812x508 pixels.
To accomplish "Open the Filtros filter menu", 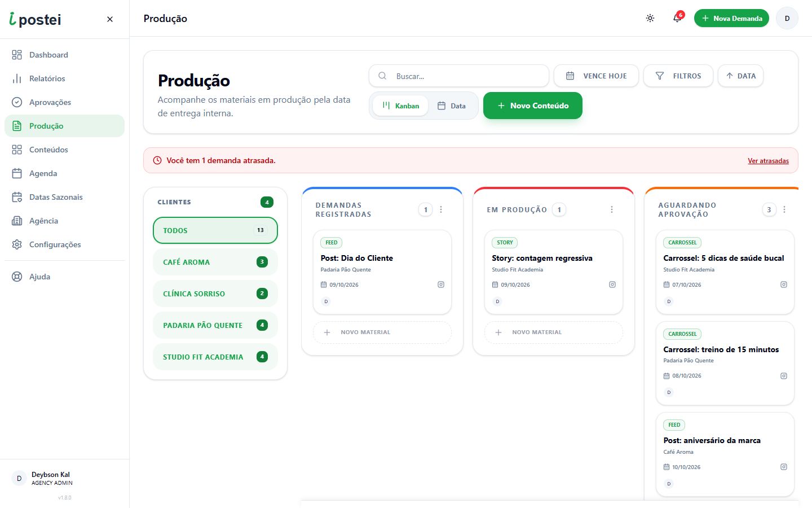I will [x=678, y=76].
